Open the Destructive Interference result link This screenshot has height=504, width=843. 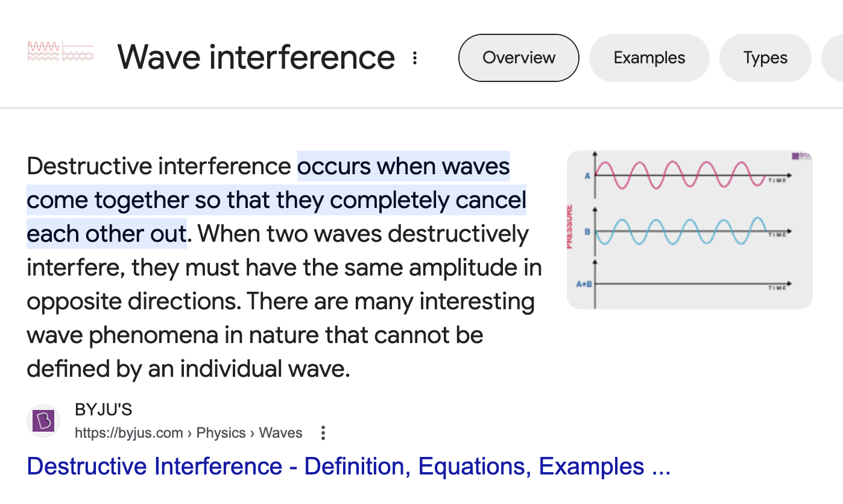[x=349, y=467]
